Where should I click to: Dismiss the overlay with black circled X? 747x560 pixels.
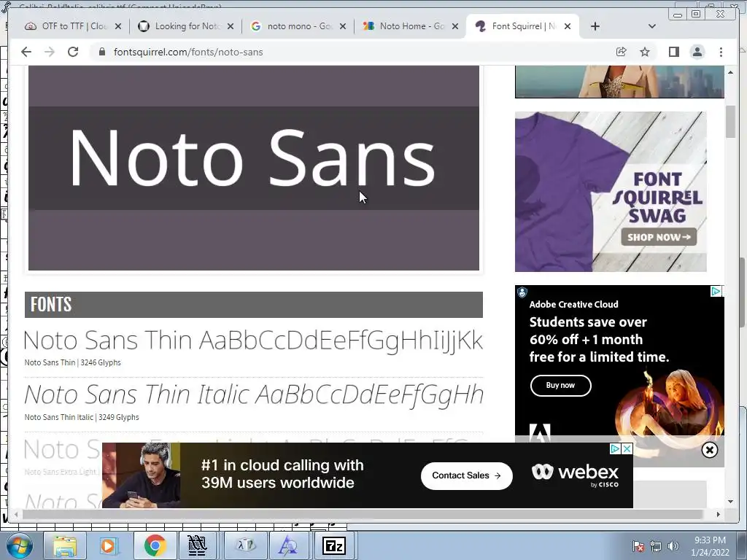tap(709, 450)
